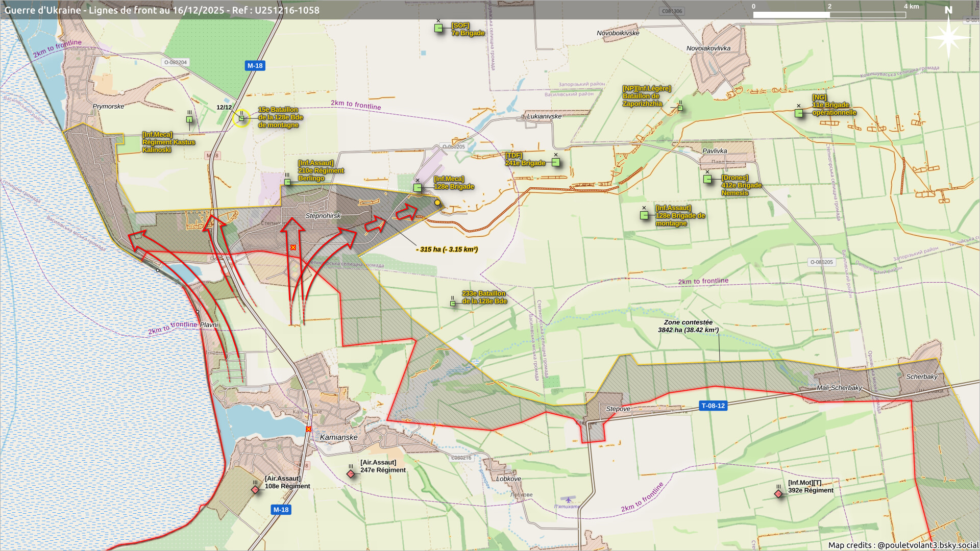
Task: Click the Zone contestée 3842 ha label
Action: click(x=688, y=326)
